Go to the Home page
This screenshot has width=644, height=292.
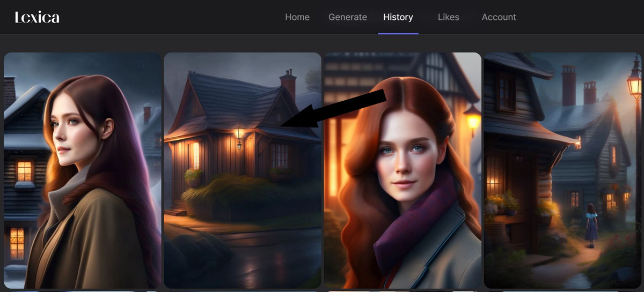tap(297, 17)
